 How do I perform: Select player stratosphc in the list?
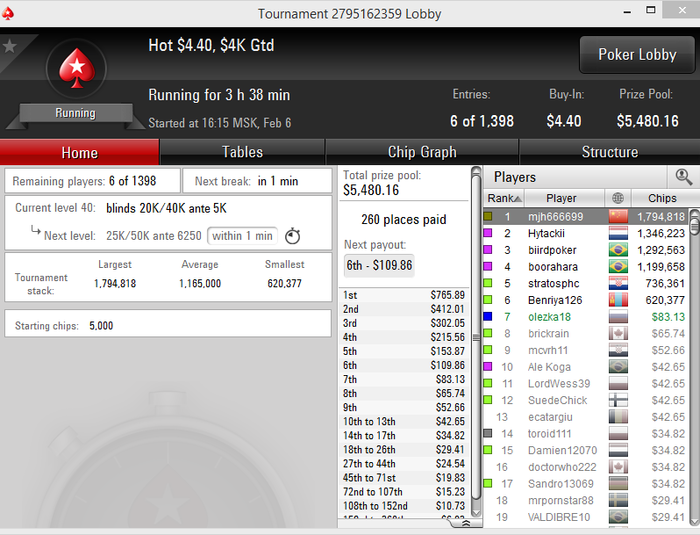click(553, 284)
